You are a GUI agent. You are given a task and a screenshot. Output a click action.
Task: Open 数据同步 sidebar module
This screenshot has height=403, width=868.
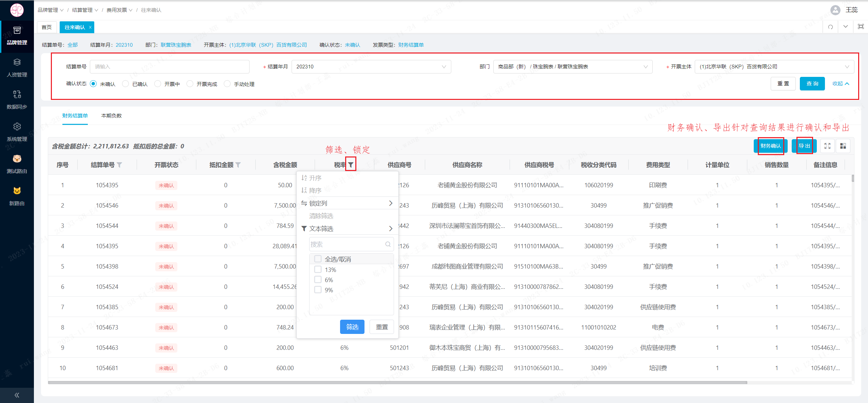(17, 100)
